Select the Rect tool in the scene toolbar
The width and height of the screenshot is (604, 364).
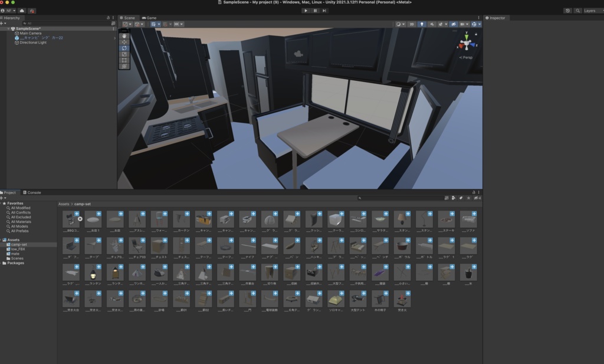tap(124, 59)
